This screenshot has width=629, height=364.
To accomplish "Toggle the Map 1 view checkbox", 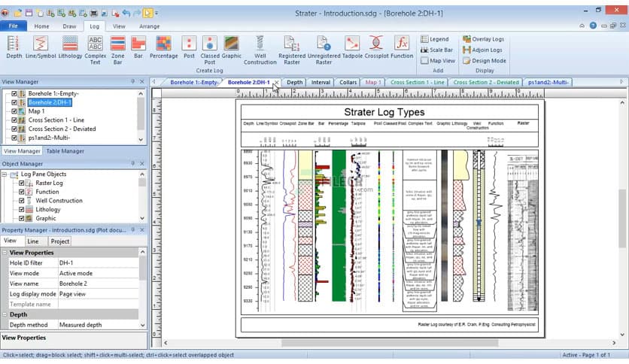I will click(x=14, y=111).
